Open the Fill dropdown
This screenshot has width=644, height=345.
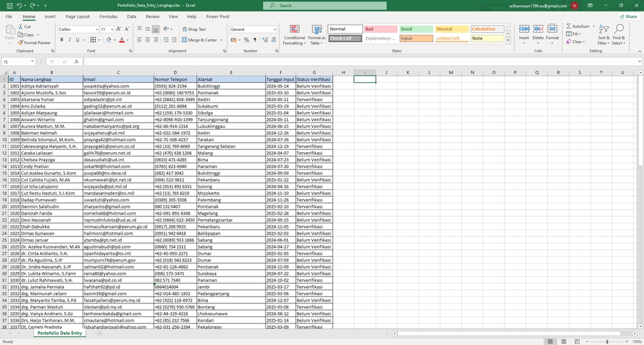click(x=573, y=34)
